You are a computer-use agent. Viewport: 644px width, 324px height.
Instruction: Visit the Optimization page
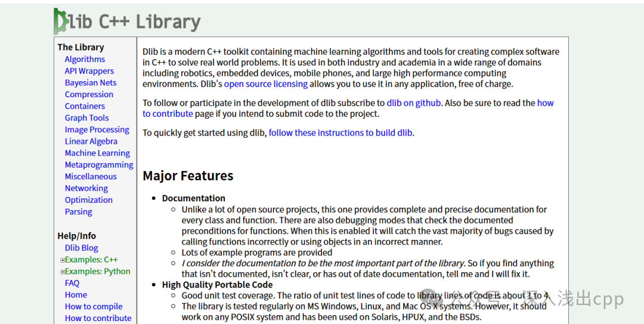click(x=88, y=200)
